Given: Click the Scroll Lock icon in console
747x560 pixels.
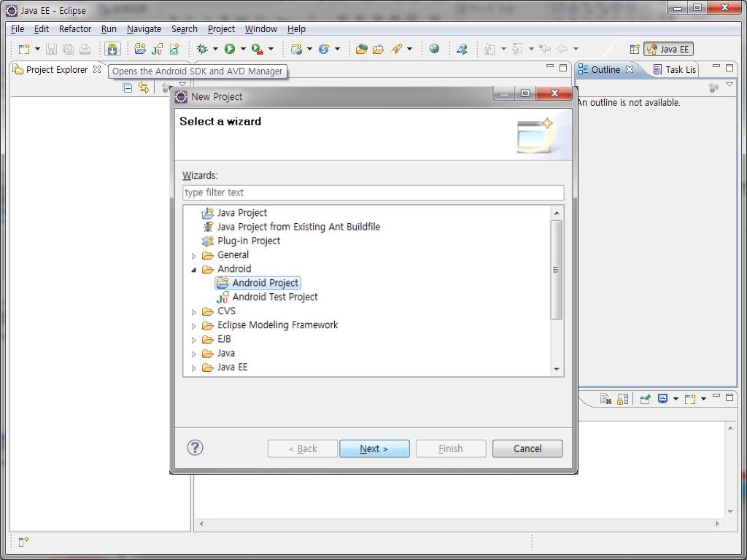Looking at the screenshot, I should point(623,399).
